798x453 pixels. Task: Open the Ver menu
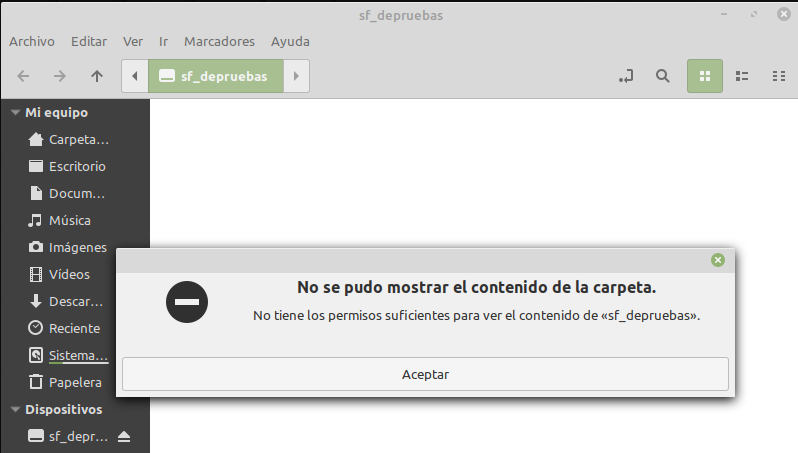[133, 42]
